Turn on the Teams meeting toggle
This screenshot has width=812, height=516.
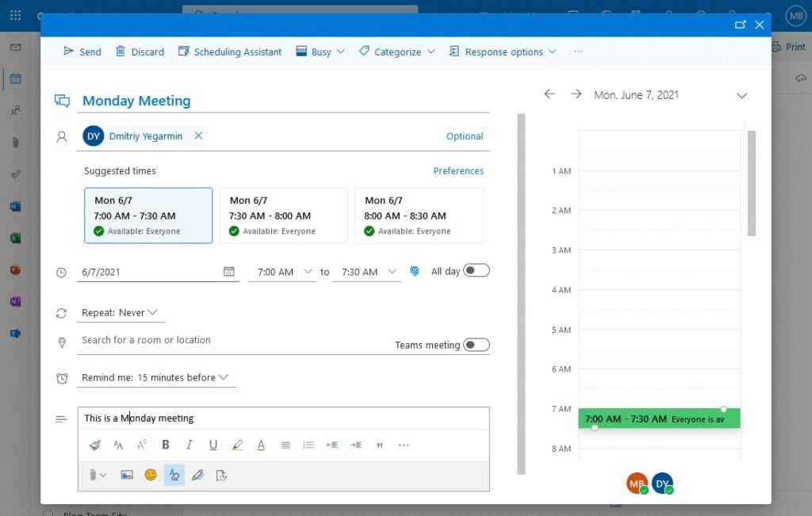pos(477,345)
